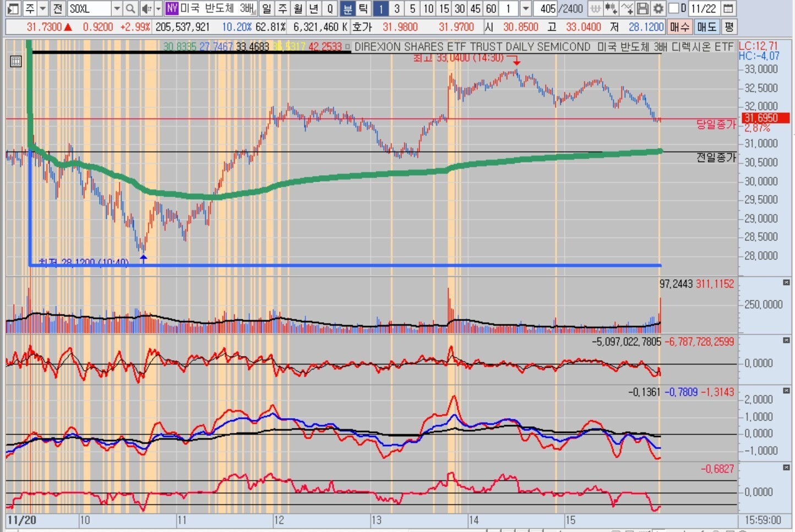Click corner icon of panel showing -1.3143

click(786, 391)
